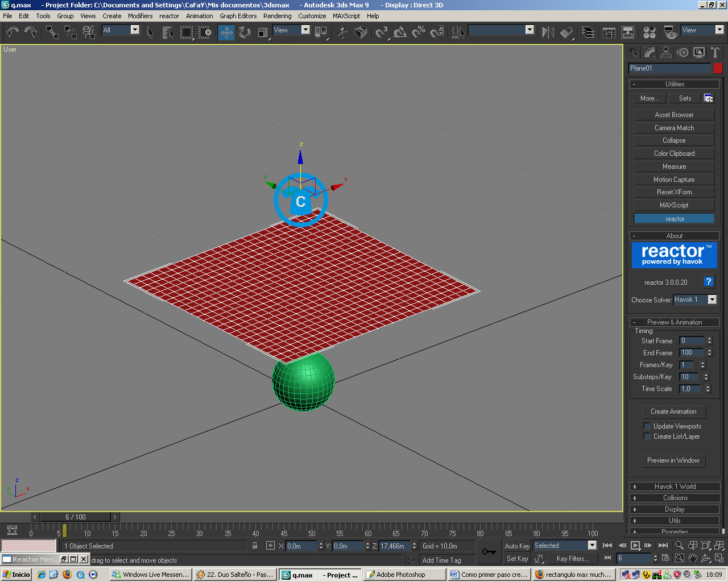Click the Configure Button Sets icon
This screenshot has height=582, width=728.
709,98
